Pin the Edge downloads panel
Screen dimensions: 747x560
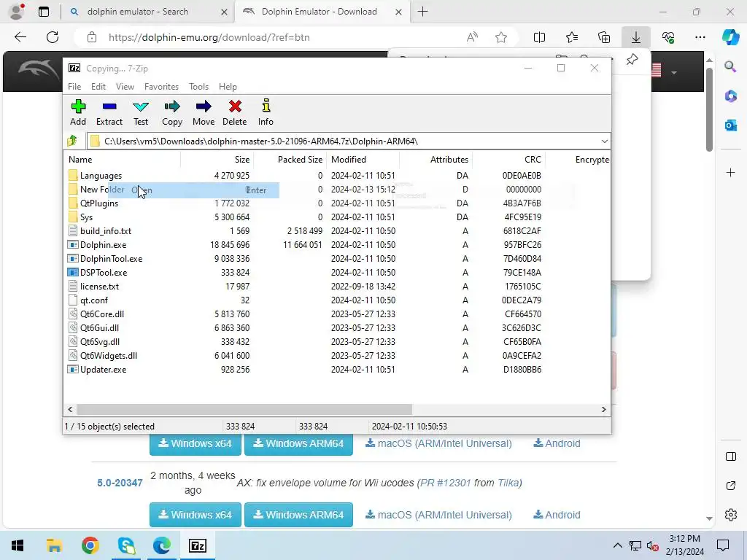[632, 60]
